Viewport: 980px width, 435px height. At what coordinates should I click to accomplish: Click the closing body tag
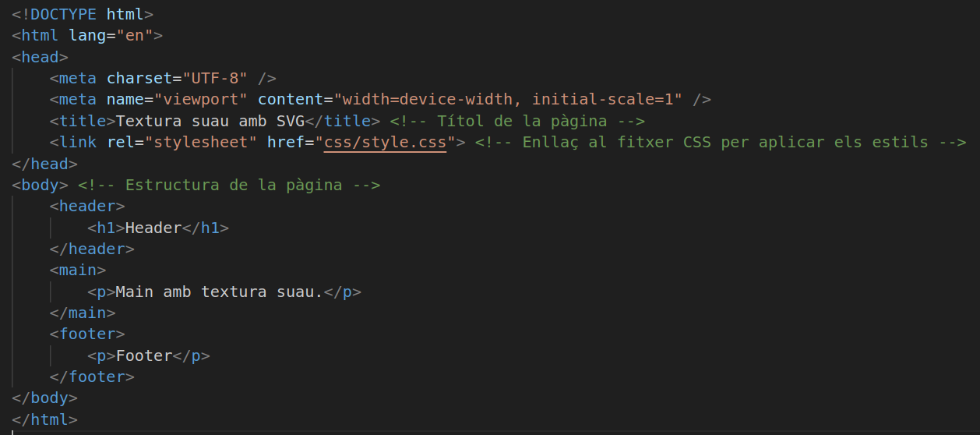pos(44,398)
